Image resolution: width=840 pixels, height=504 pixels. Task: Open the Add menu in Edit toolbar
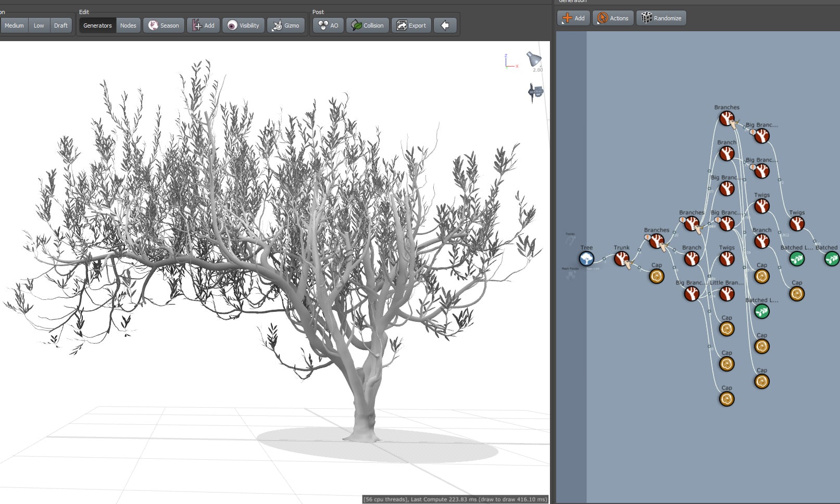point(204,26)
